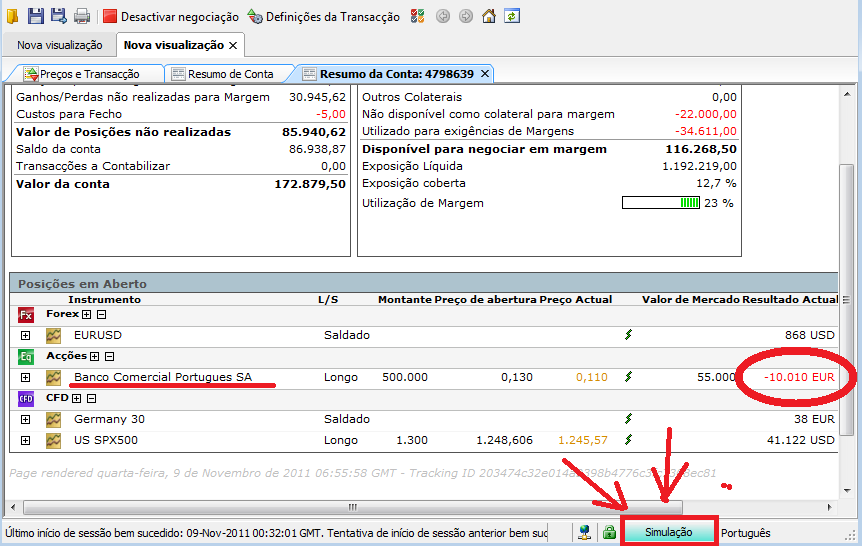Open chart icon for Germany 30

point(53,420)
